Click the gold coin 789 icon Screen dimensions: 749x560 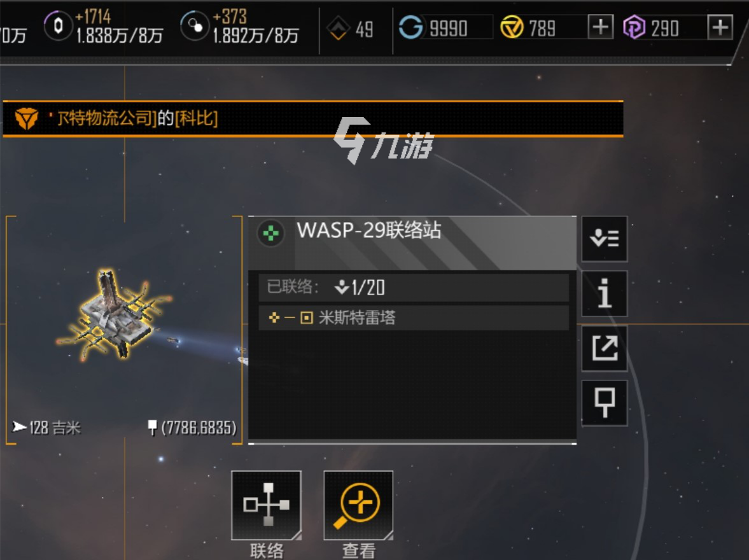pos(512,27)
